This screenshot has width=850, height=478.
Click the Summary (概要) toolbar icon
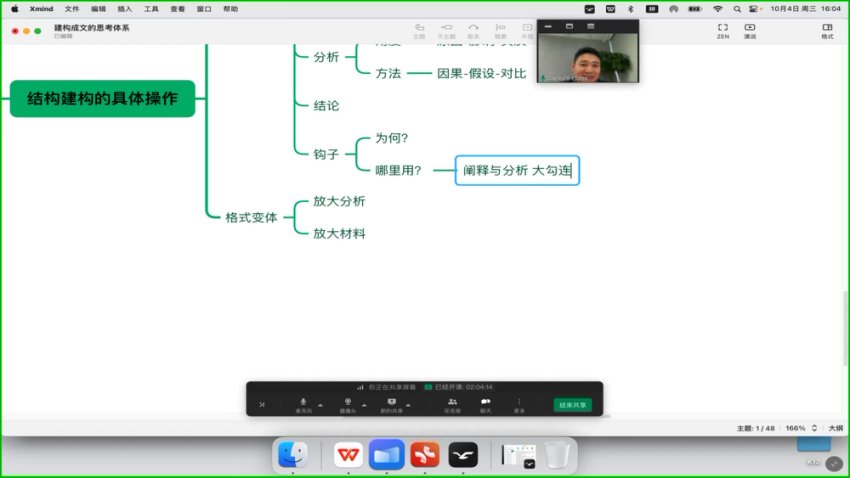[500, 29]
